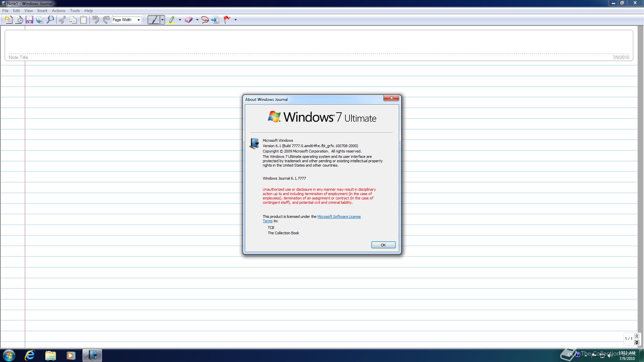This screenshot has width=644, height=362.
Task: Click the Import icon in toolbar
Action: pyautogui.click(x=40, y=20)
